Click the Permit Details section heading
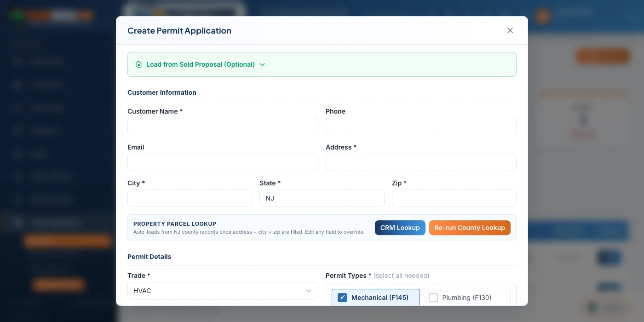The width and height of the screenshot is (644, 322). tap(149, 257)
